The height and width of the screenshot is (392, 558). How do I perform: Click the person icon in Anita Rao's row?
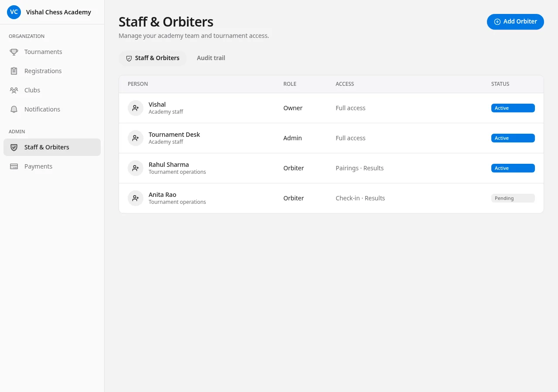pyautogui.click(x=136, y=198)
